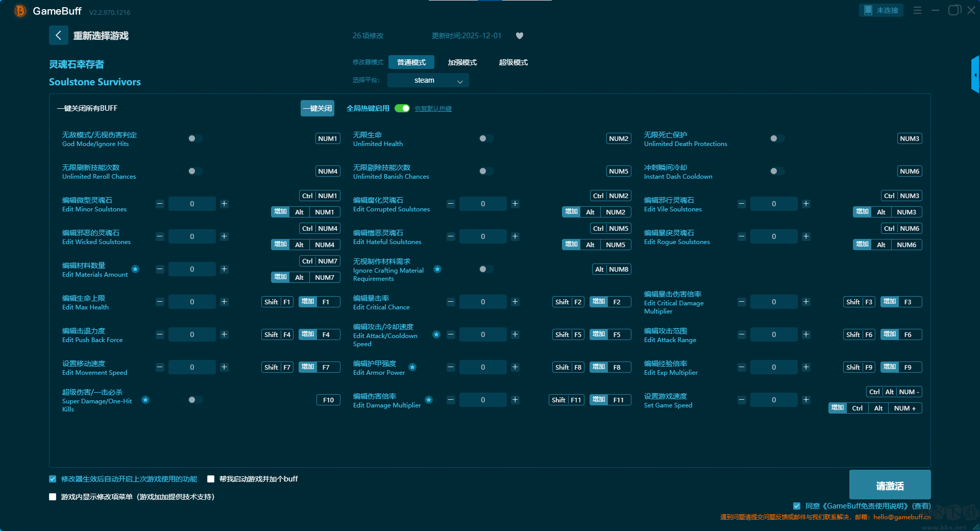Uncheck the GameBuff agreement checkbox
Viewport: 980px width, 531px height.
[x=797, y=506]
